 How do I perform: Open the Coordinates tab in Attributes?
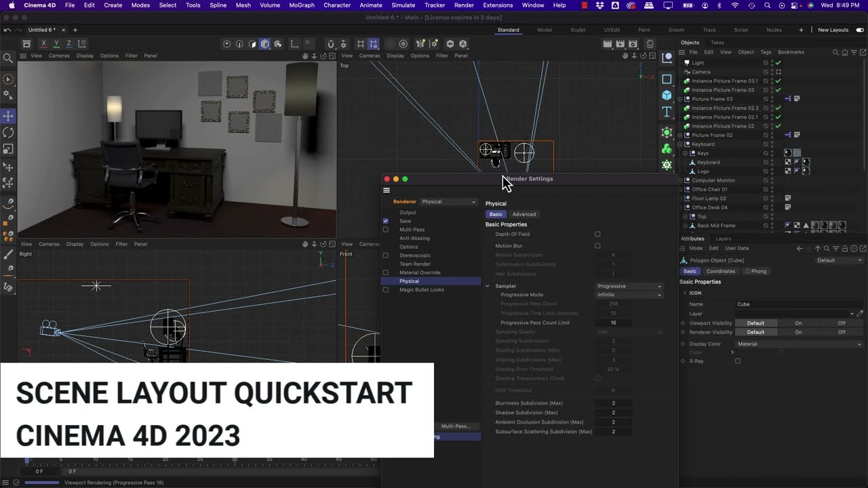pos(720,271)
